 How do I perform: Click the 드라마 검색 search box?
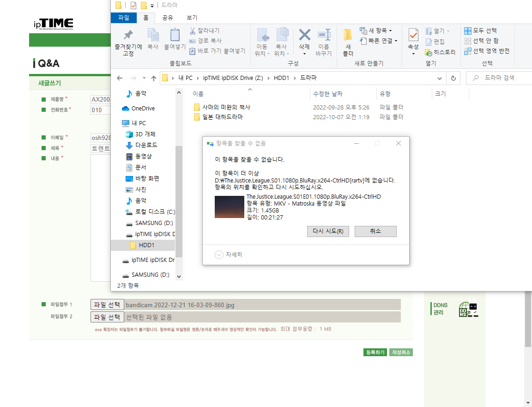pyautogui.click(x=499, y=78)
